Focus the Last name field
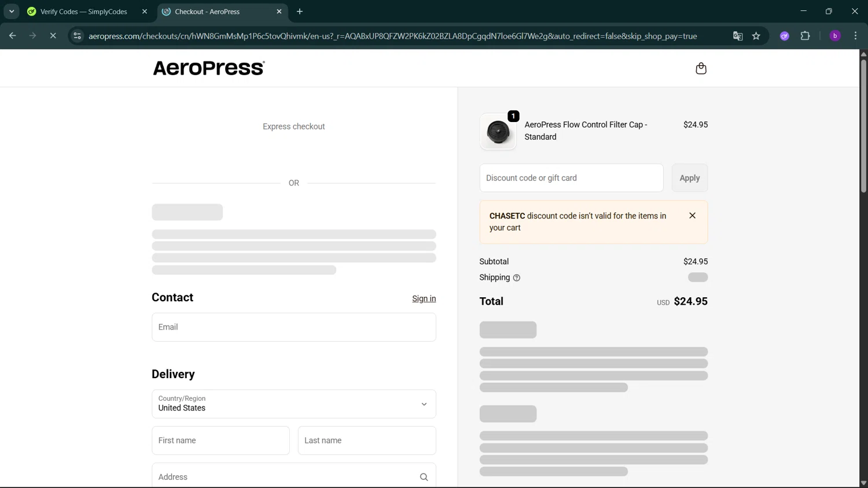868x488 pixels. click(x=367, y=441)
